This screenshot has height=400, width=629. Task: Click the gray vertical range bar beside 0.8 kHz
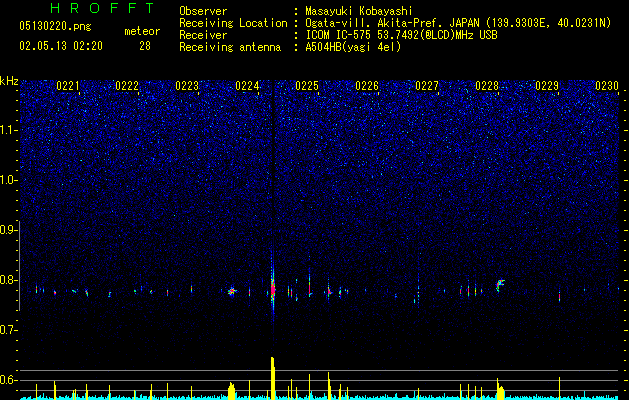click(19, 265)
